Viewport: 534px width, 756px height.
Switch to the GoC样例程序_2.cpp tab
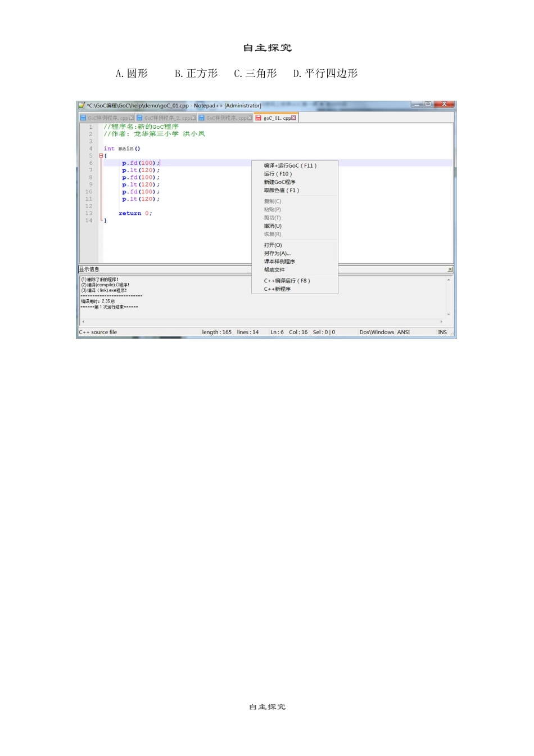click(x=166, y=118)
